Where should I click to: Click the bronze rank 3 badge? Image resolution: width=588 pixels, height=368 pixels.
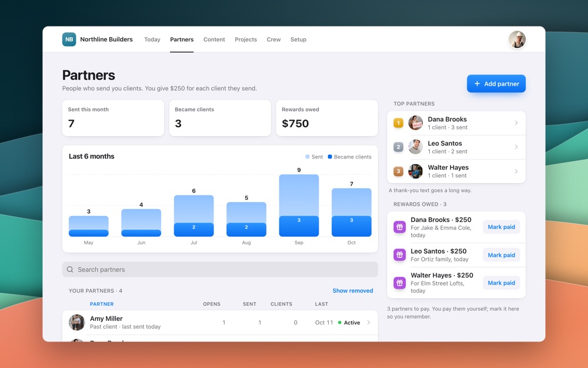tap(398, 171)
